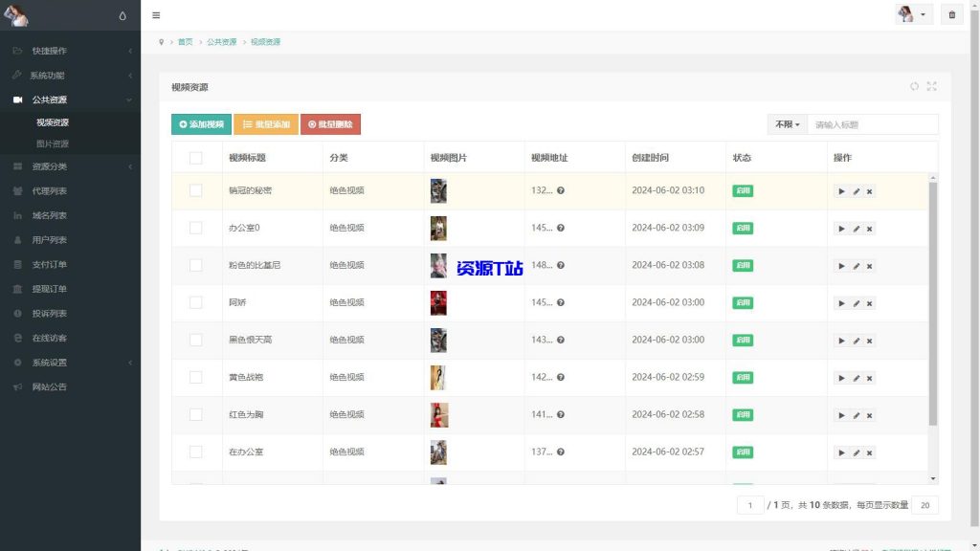980x551 pixels.
Task: Check the checkbox for 躺冠的秘密 row
Action: (x=196, y=190)
